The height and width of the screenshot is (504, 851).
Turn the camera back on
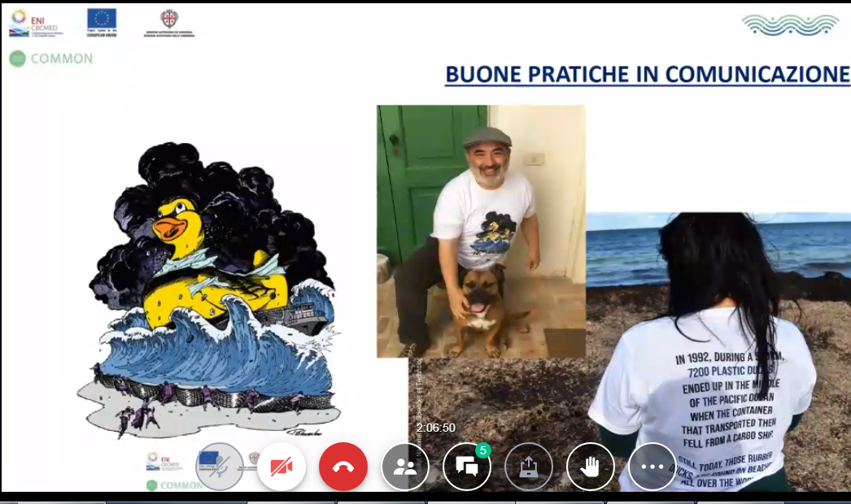click(281, 467)
